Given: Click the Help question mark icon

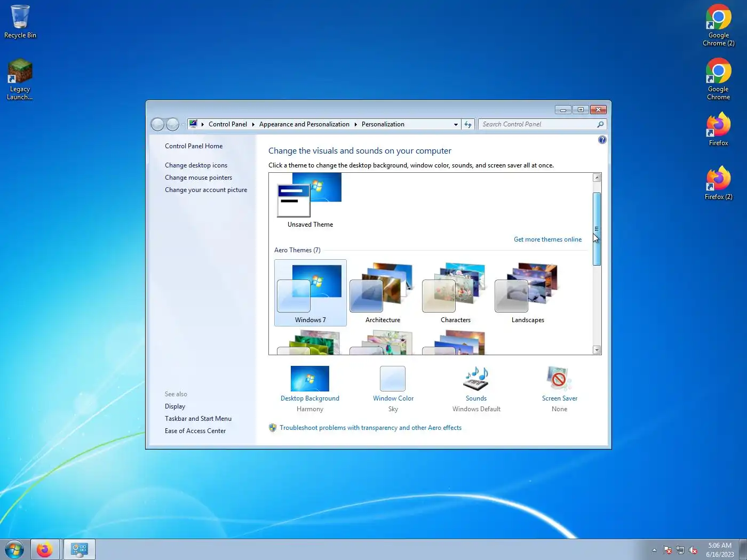Looking at the screenshot, I should click(x=602, y=140).
